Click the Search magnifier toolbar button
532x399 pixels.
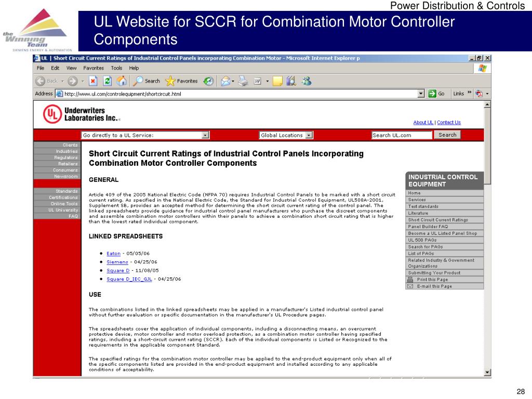146,81
